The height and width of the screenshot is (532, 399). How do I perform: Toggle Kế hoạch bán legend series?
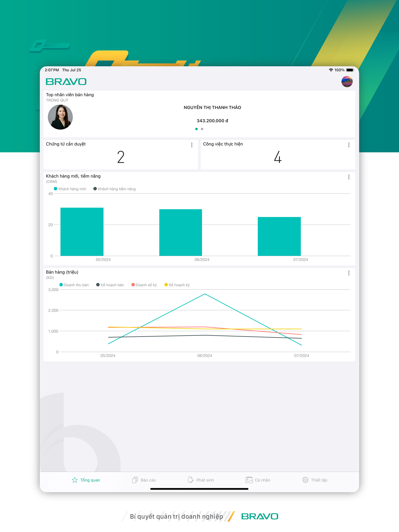pos(110,285)
